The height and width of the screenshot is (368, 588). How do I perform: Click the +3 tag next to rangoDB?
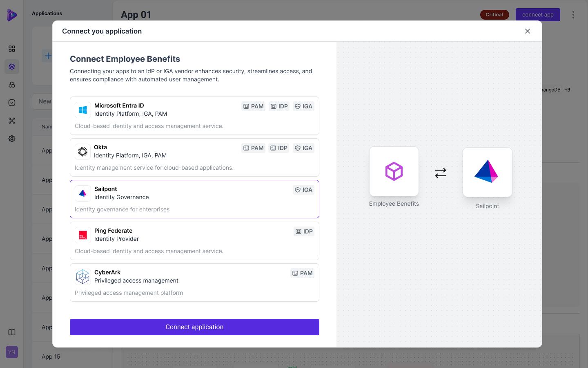pos(567,90)
